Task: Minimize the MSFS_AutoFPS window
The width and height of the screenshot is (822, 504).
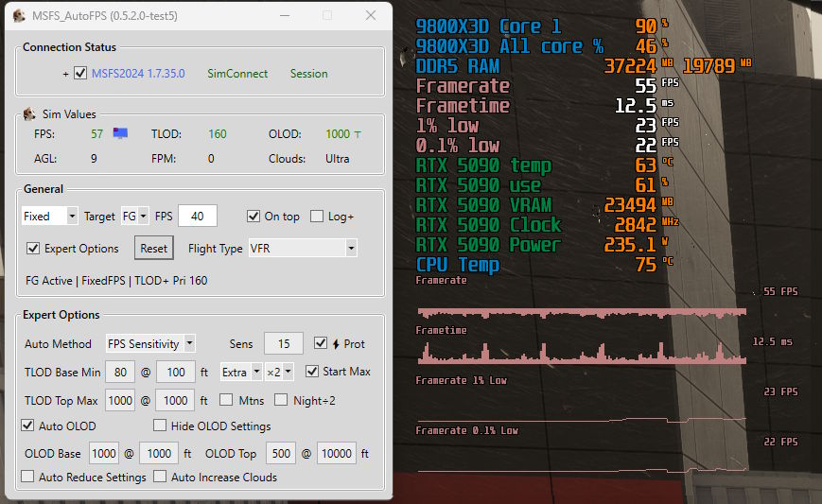Action: 285,16
